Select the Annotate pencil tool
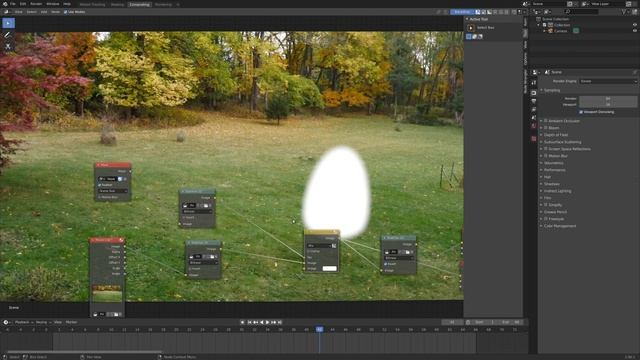 coord(8,35)
